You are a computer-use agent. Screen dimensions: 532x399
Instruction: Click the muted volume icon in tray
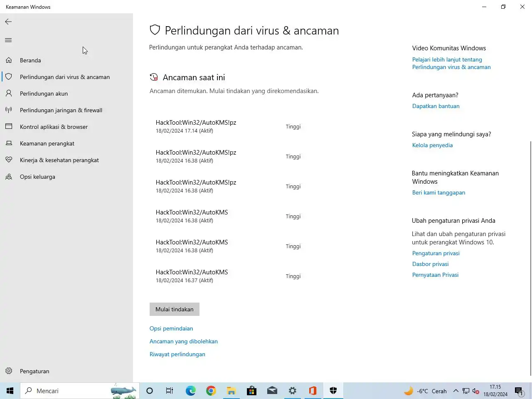pos(476,391)
